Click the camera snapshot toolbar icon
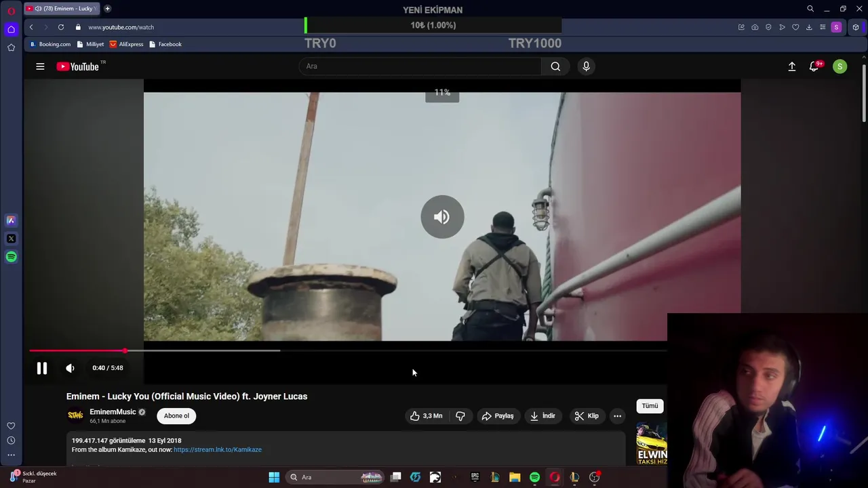The width and height of the screenshot is (868, 488). coord(755,27)
